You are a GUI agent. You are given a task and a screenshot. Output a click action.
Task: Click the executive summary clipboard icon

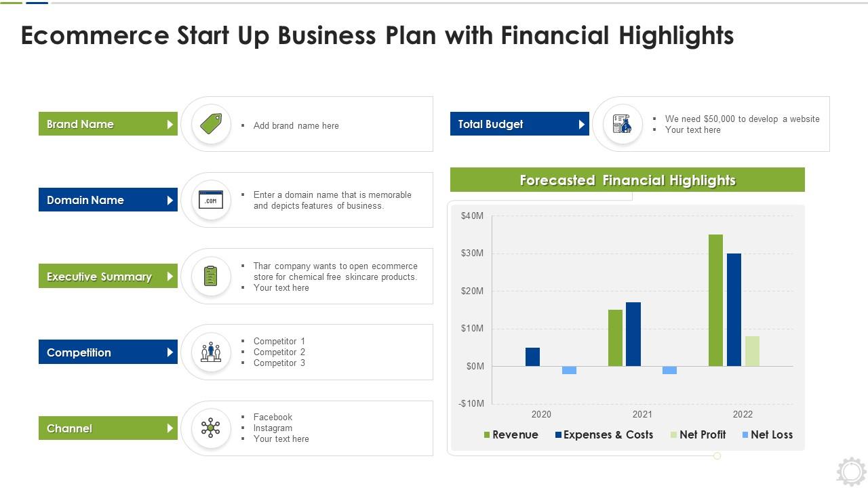(211, 276)
